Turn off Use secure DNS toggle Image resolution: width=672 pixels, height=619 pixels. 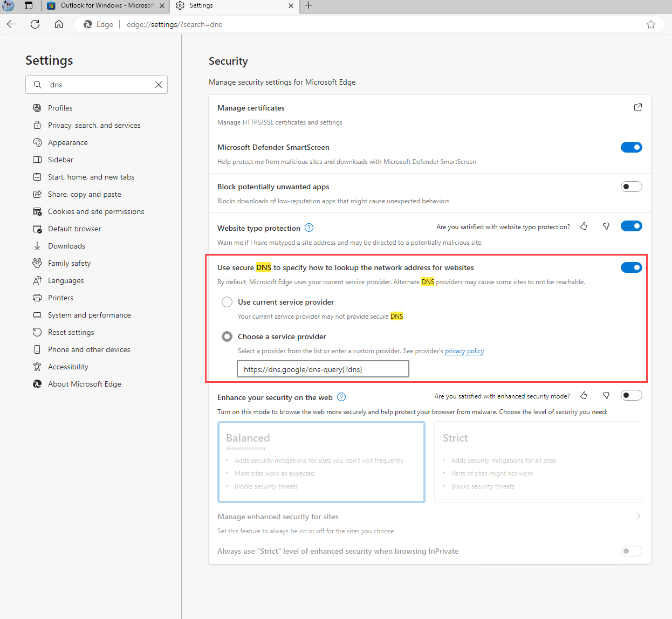[x=632, y=267]
